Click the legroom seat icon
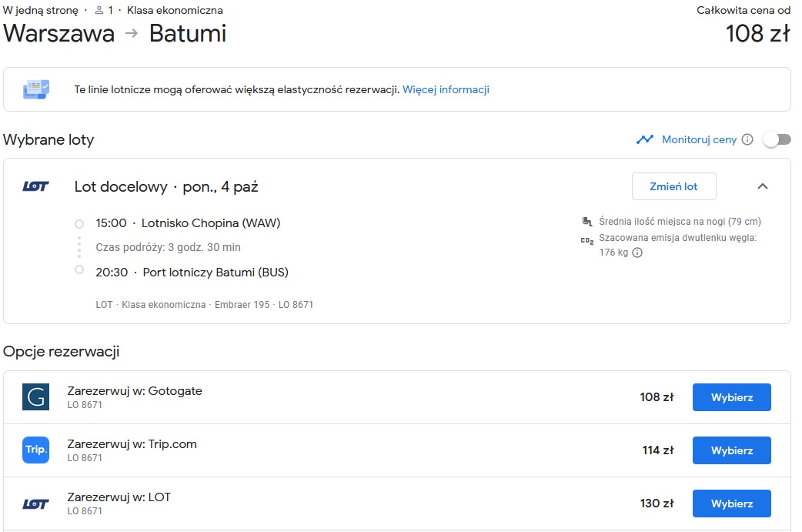 [587, 222]
